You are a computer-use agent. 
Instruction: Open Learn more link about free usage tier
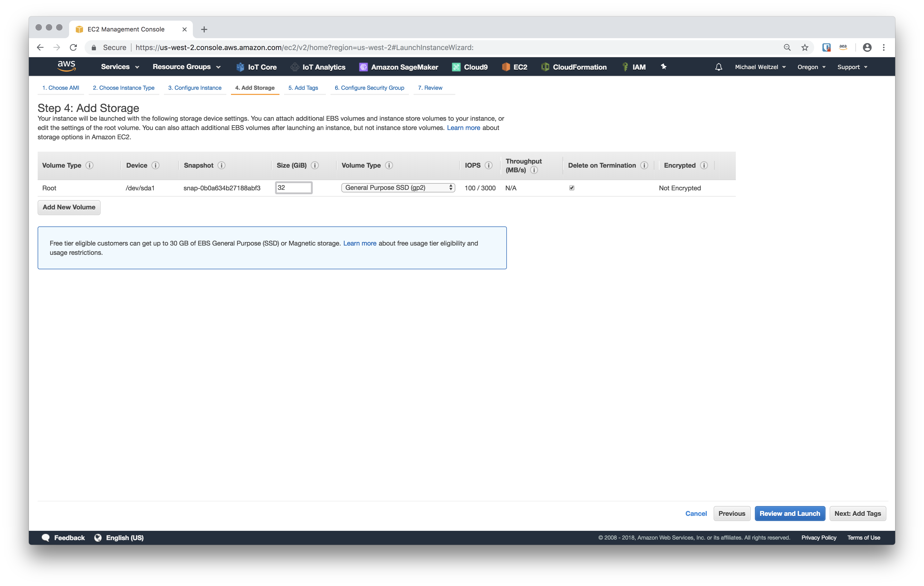(360, 243)
